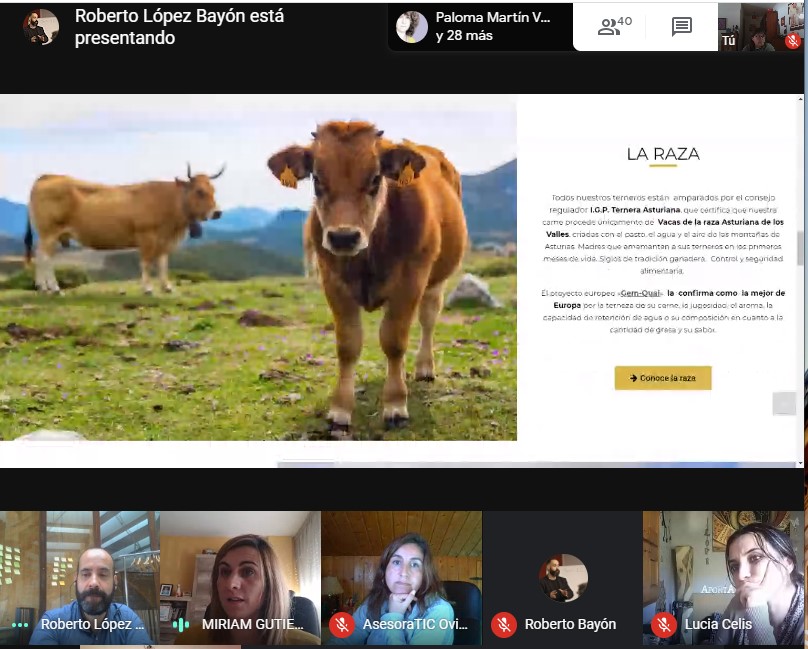This screenshot has height=649, width=808.
Task: Click 'Paloma Martín V... y 28 más' label
Action: tap(493, 26)
